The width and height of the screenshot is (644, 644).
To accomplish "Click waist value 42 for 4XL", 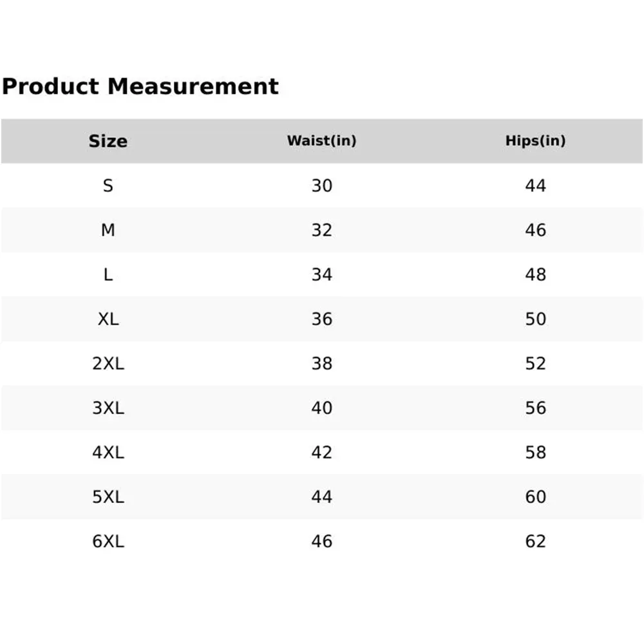I will coord(321,453).
